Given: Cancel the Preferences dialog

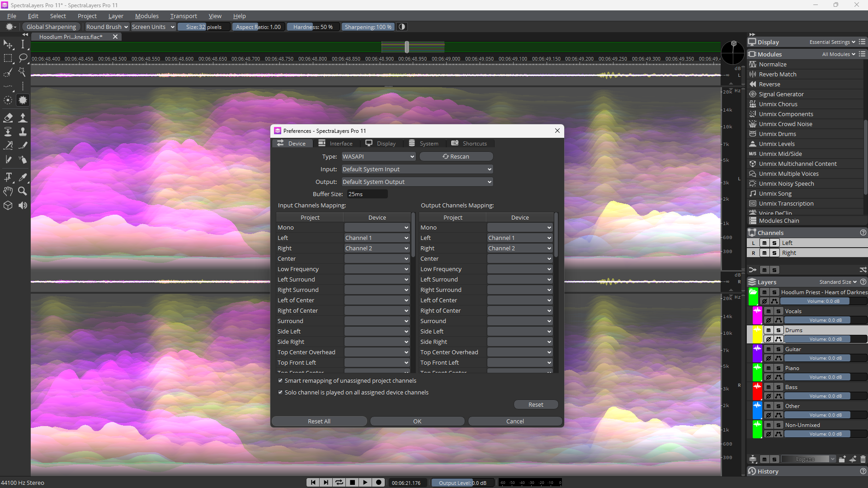Looking at the screenshot, I should coord(515,421).
